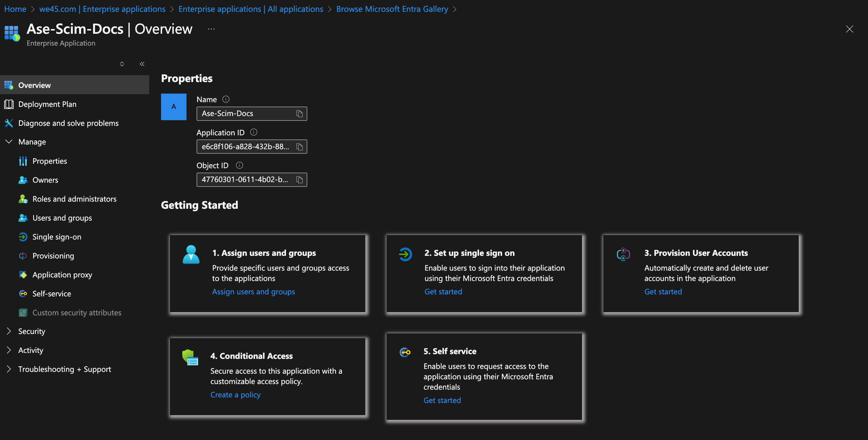The height and width of the screenshot is (440, 868).
Task: Collapse the sidebar using the double chevron
Action: coord(142,64)
